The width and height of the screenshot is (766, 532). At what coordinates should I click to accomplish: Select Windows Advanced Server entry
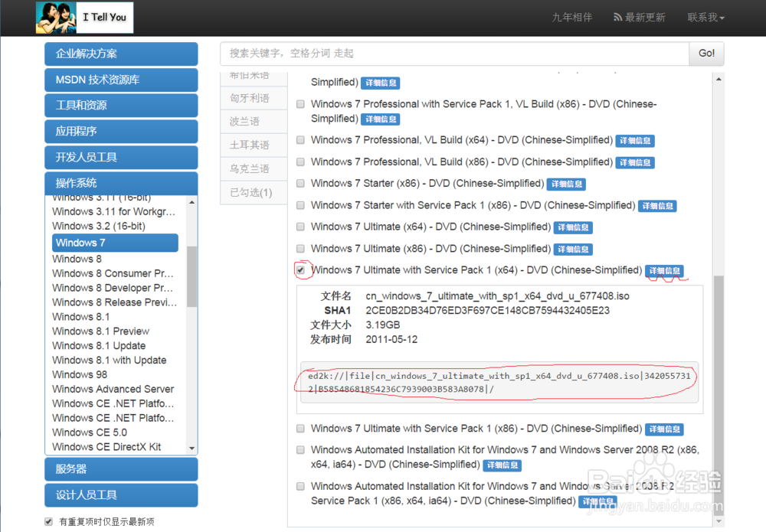pyautogui.click(x=113, y=389)
